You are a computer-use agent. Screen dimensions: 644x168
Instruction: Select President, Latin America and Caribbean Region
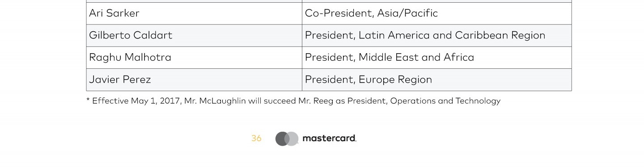click(425, 35)
